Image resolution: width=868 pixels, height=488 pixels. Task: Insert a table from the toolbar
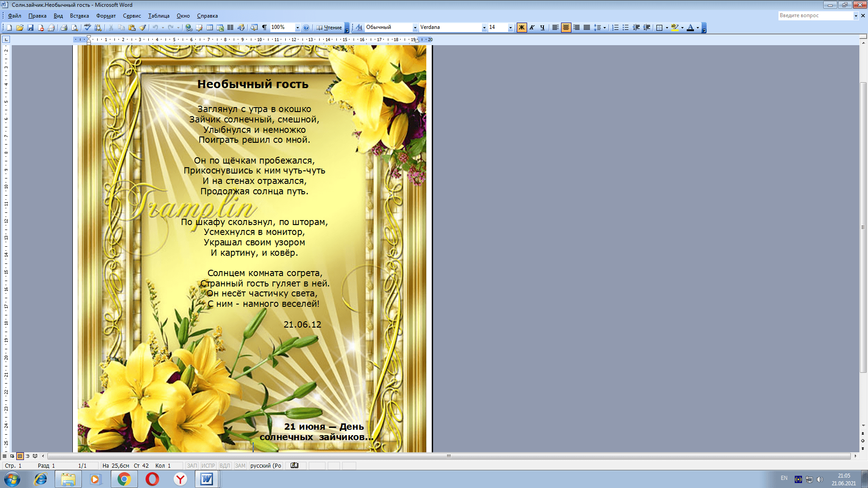coord(210,28)
